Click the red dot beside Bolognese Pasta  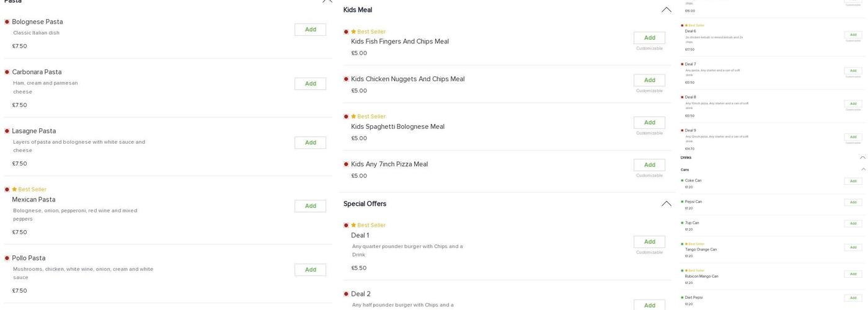pyautogui.click(x=7, y=22)
